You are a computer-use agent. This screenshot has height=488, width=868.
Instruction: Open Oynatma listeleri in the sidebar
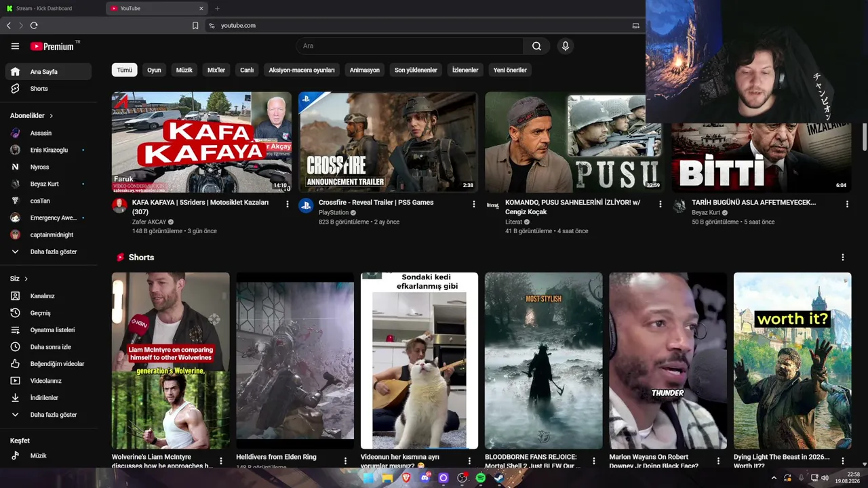coord(48,330)
